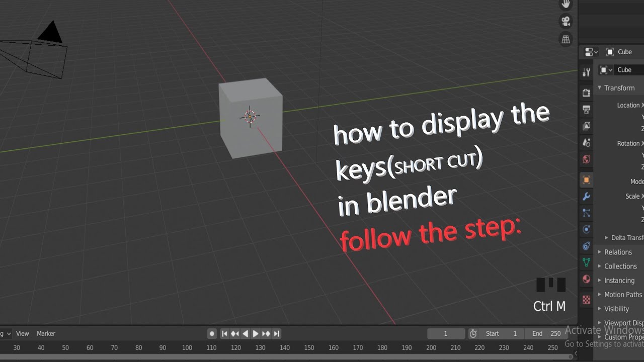Play the animation forward

256,333
